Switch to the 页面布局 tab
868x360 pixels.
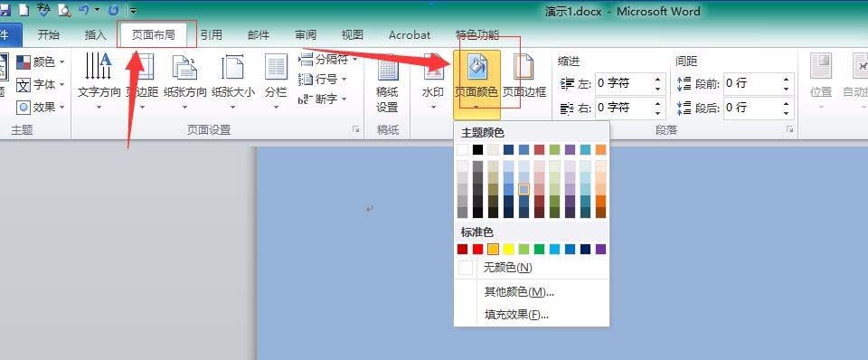click(153, 35)
